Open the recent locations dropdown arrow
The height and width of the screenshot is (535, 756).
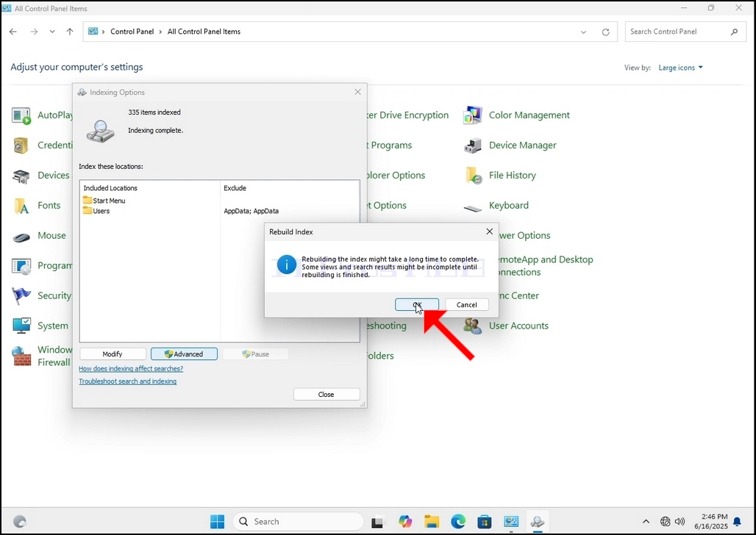(52, 32)
